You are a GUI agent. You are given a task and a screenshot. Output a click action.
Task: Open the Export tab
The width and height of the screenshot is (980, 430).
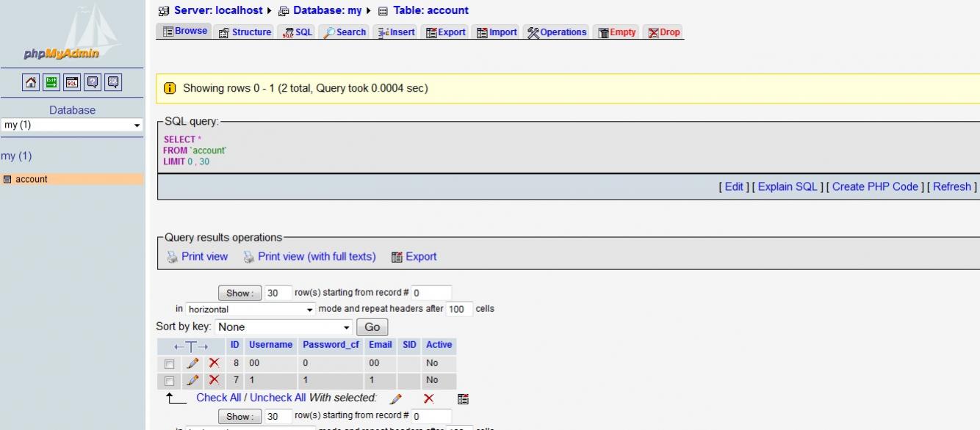446,32
